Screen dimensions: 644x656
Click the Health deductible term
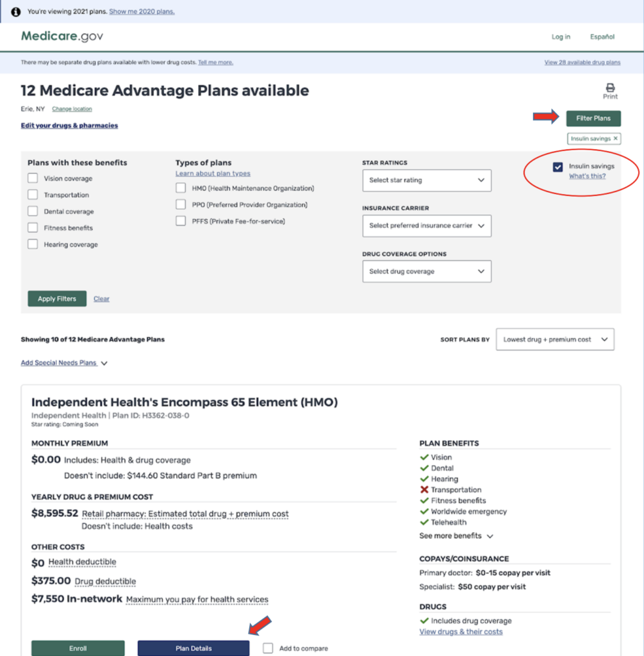(x=83, y=562)
